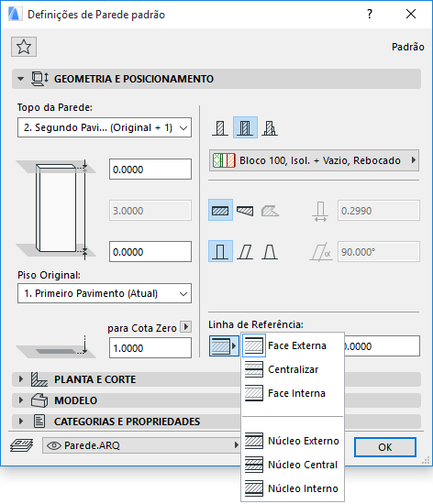Open the Piso Original dropdown

105,293
